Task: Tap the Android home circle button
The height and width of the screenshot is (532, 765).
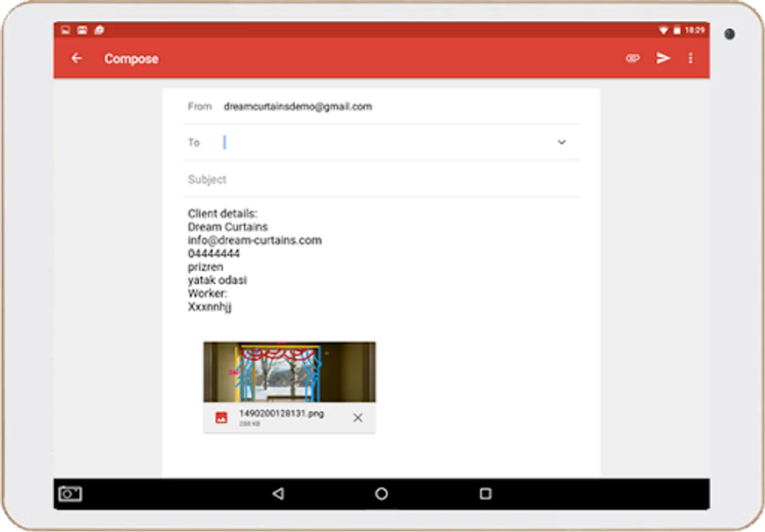Action: [x=382, y=494]
